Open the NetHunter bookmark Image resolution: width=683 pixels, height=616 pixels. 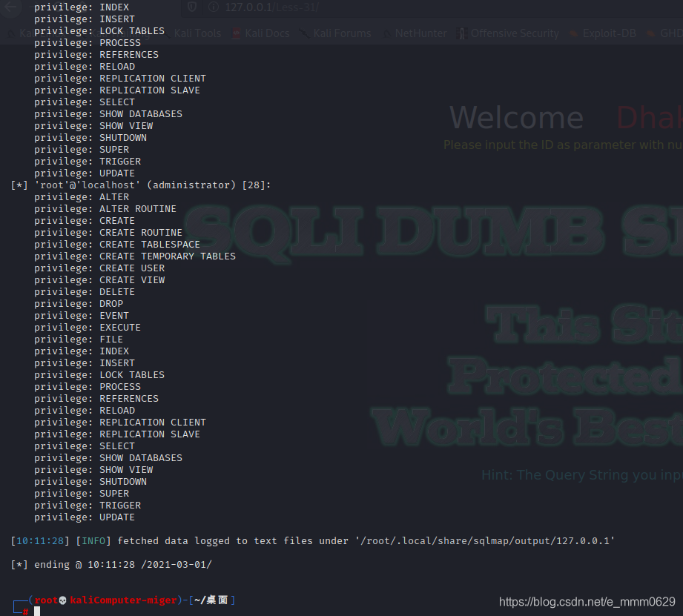click(415, 33)
